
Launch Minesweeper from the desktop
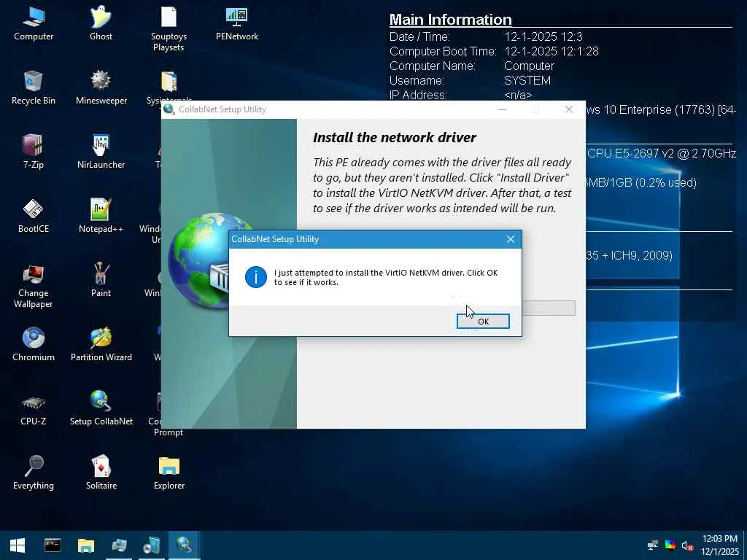tap(101, 87)
